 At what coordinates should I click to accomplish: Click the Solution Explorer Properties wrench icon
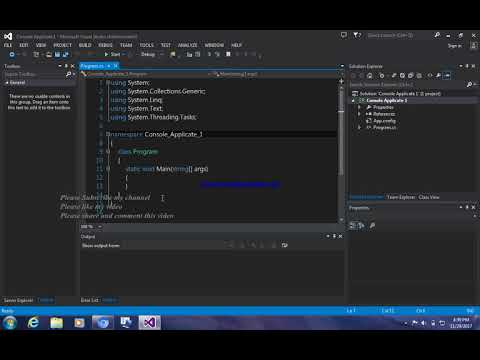pos(439,76)
